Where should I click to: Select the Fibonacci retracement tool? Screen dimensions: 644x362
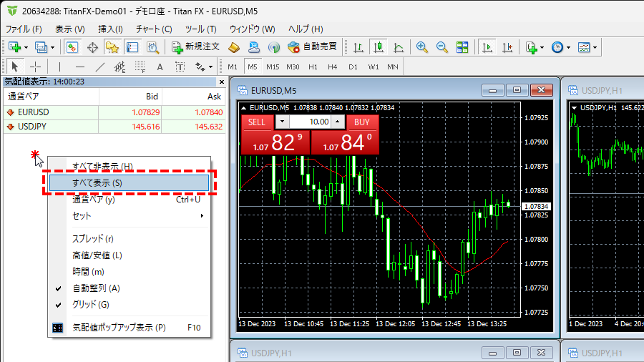coord(140,67)
